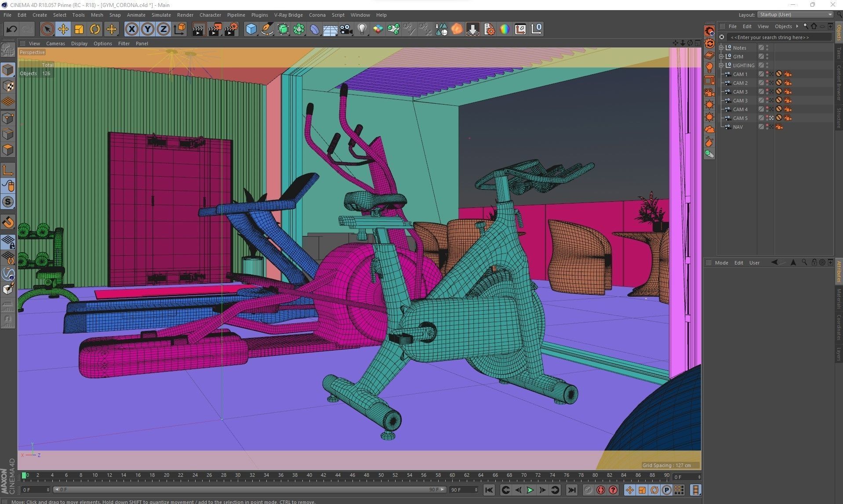Open the viewport Display menu
Screen dimensions: 843x504
pos(79,44)
